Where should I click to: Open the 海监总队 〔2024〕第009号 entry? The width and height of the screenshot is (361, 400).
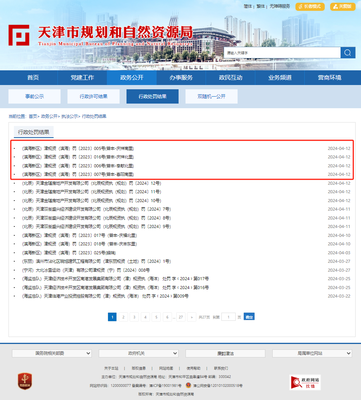[x=105, y=296]
